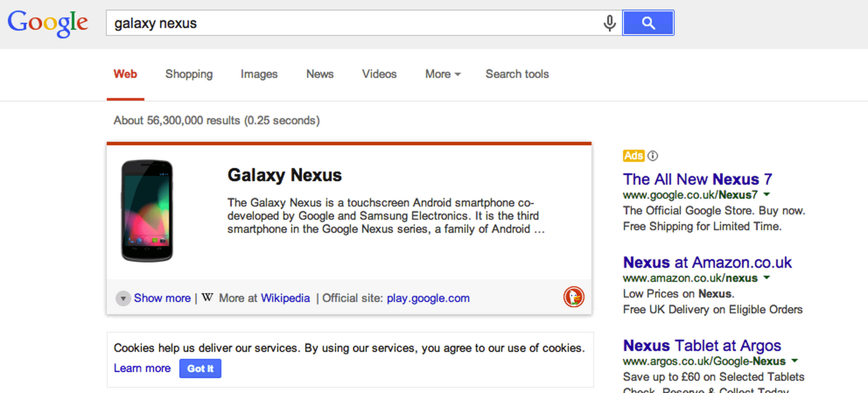Open dropdown arrow beside argos.co.uk/Google-Nexus
Viewport: 868px width, 393px height.
click(795, 361)
